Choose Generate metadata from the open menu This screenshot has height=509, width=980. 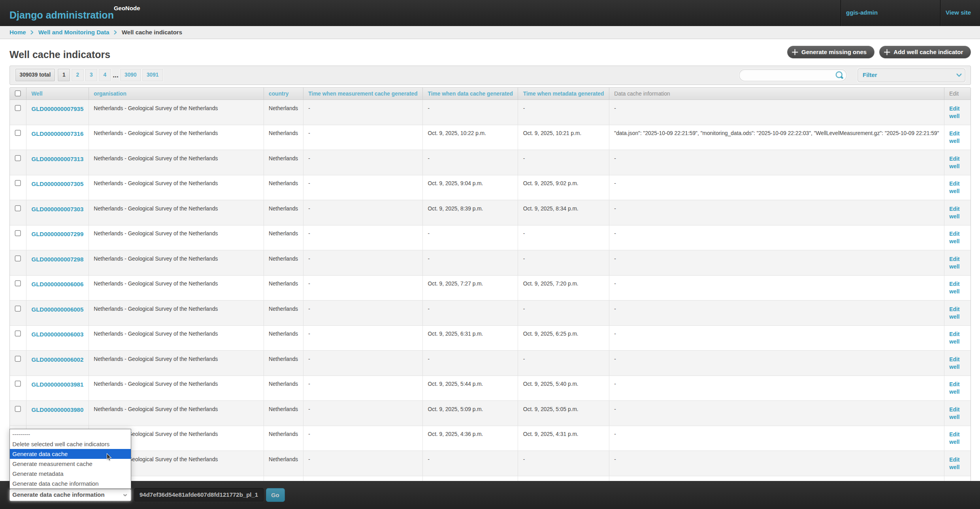pyautogui.click(x=38, y=473)
